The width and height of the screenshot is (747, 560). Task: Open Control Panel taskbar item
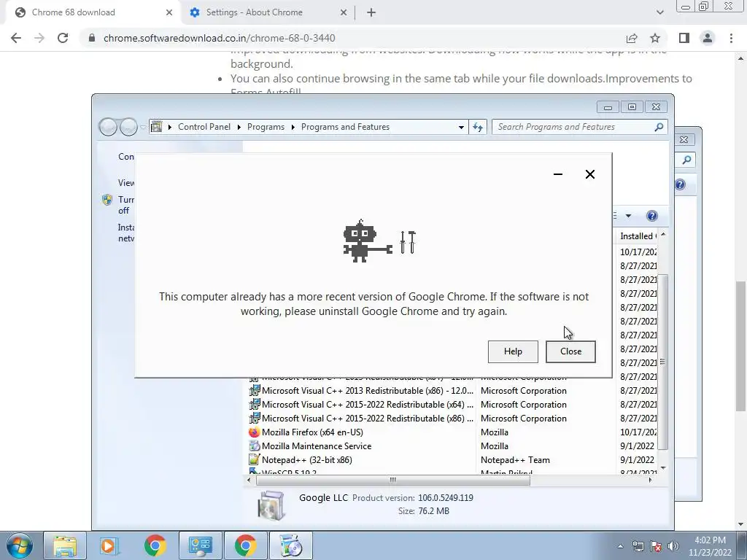click(200, 545)
